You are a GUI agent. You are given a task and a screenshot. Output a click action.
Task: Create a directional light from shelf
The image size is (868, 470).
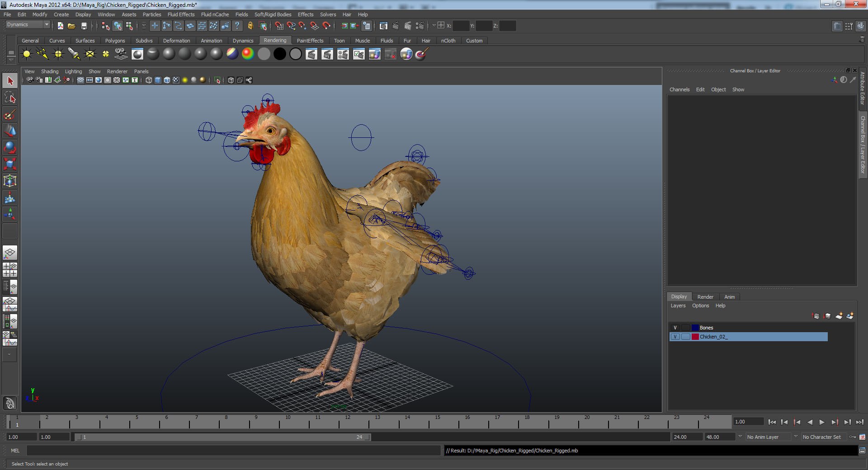(x=42, y=54)
